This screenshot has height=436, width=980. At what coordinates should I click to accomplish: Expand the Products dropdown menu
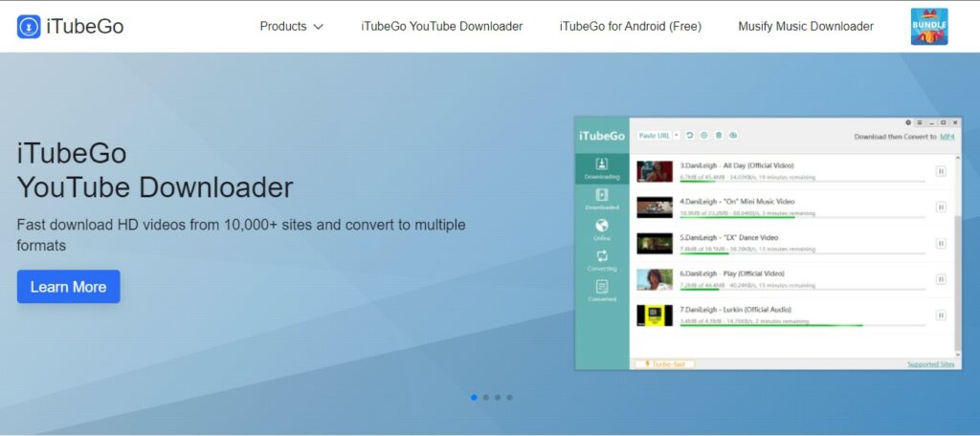click(x=291, y=26)
